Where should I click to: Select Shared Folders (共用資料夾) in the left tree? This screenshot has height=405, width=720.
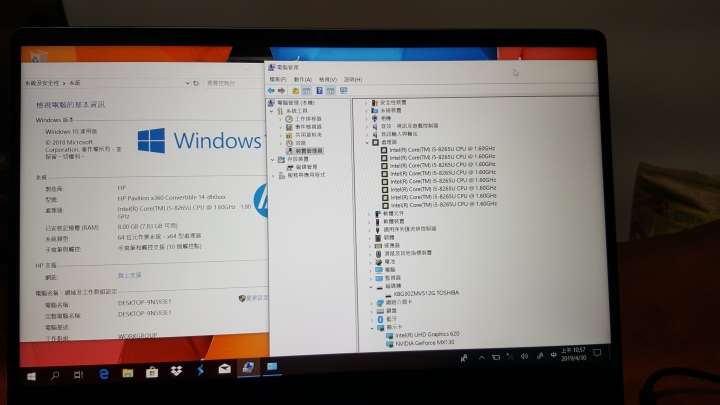(308, 135)
